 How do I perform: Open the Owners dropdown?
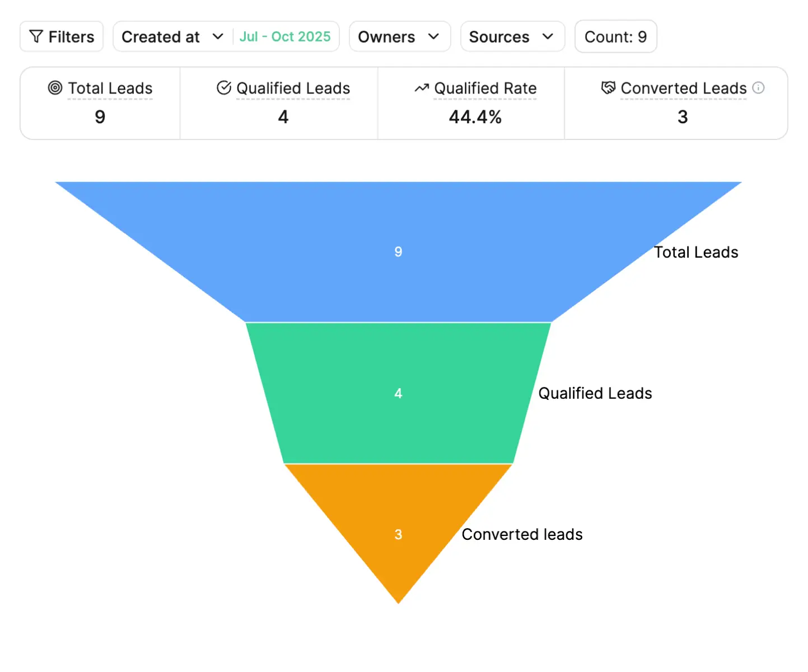(x=399, y=37)
